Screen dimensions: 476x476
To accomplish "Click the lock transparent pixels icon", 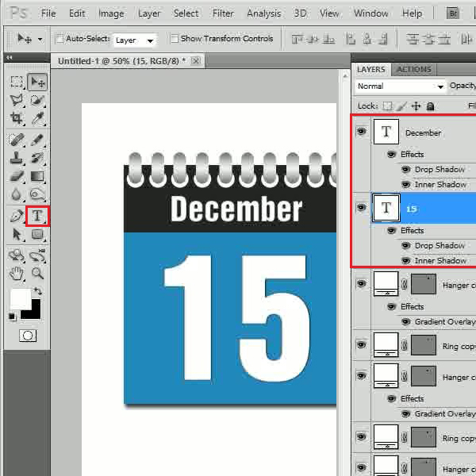I will (x=387, y=106).
